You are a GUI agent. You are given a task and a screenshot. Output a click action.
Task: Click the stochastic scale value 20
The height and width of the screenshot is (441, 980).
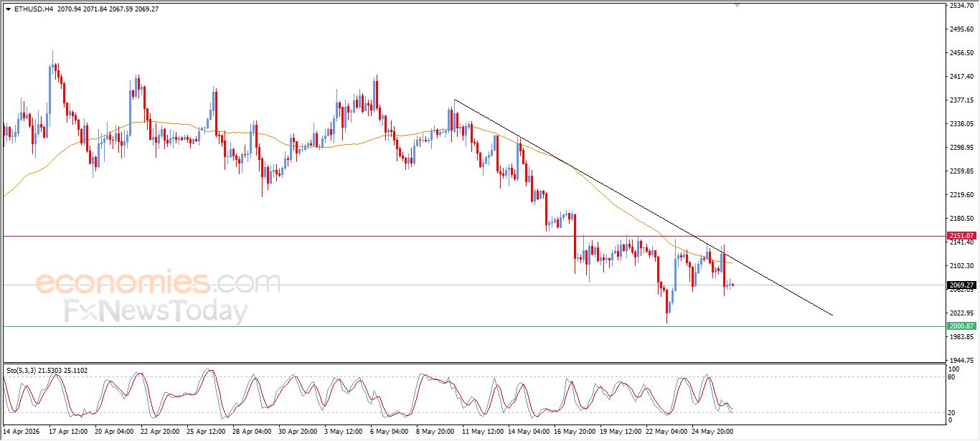(x=951, y=412)
